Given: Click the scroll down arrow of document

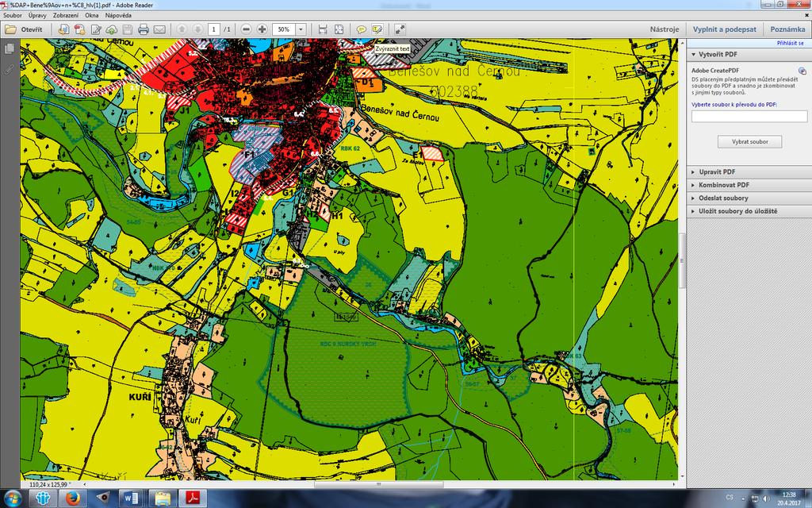Looking at the screenshot, I should pos(682,476).
